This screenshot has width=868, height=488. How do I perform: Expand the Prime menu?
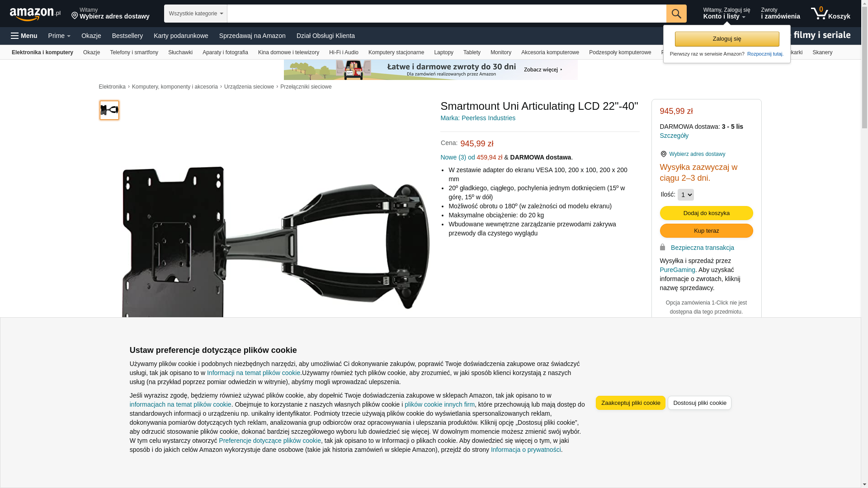[59, 36]
